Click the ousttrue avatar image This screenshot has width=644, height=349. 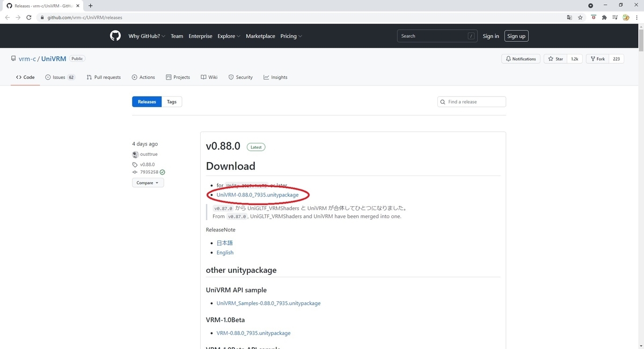click(135, 154)
